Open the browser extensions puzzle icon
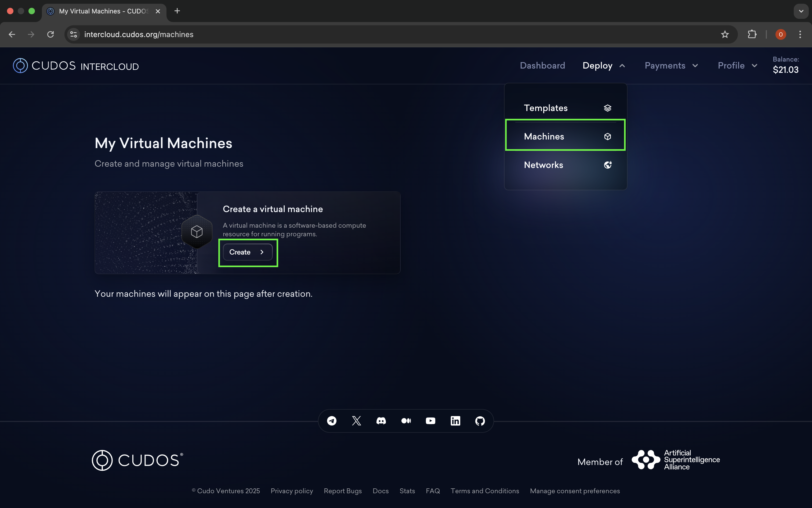Screen dimensions: 812x508 (752, 34)
